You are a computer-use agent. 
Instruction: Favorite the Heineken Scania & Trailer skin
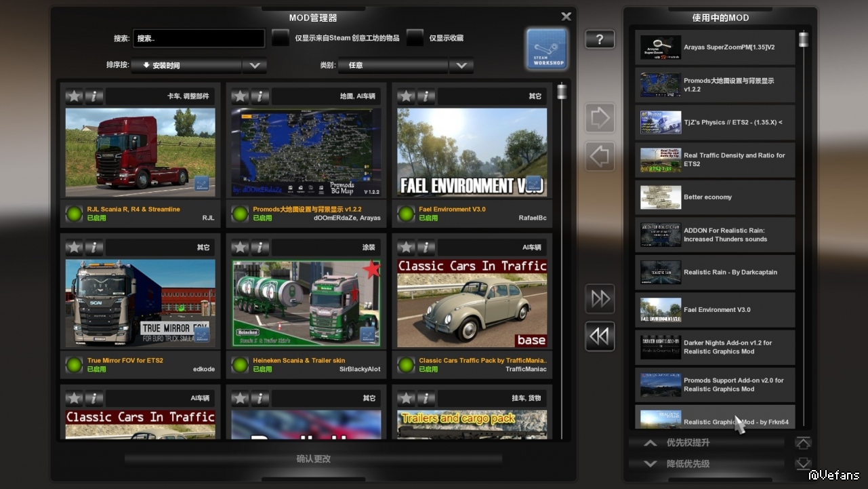click(241, 248)
